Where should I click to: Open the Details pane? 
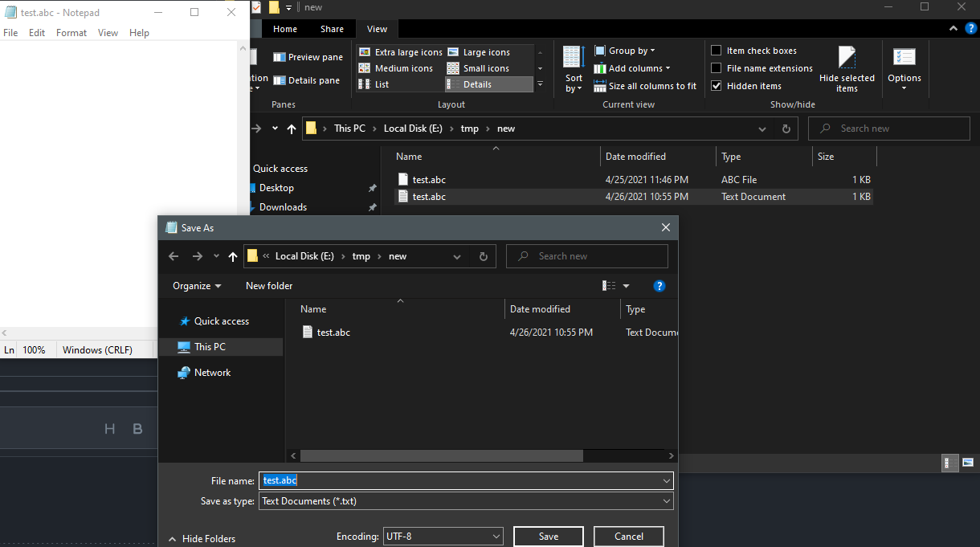[308, 80]
